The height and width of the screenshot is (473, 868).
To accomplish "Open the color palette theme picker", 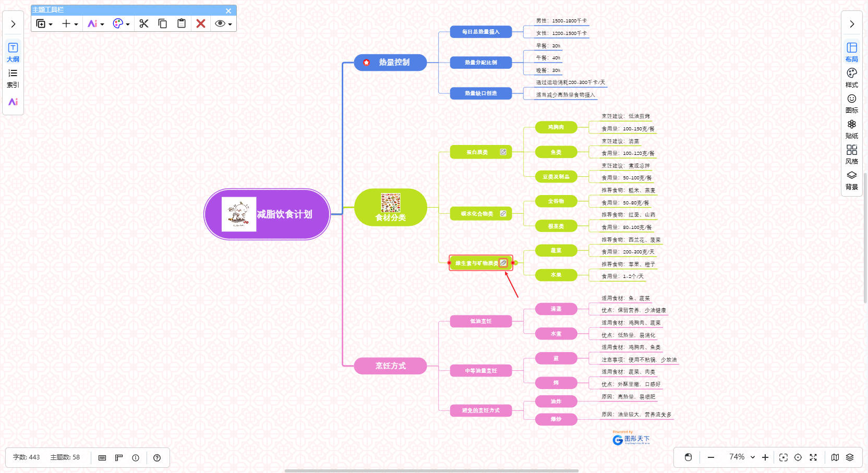I will click(120, 23).
